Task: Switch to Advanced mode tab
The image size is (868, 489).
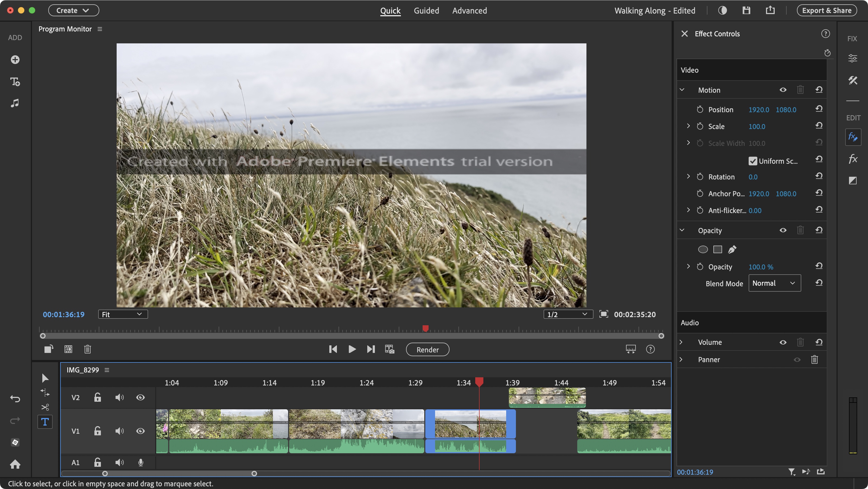Action: coord(469,11)
